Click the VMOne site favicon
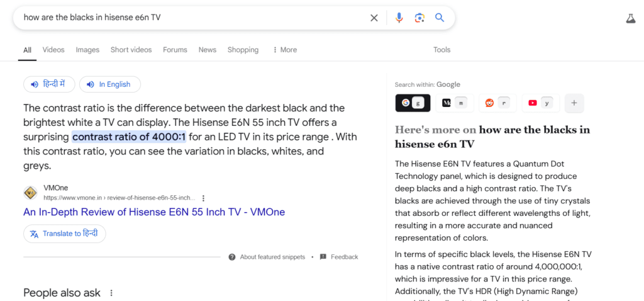Screen dimensions: 644x301 pos(30,193)
